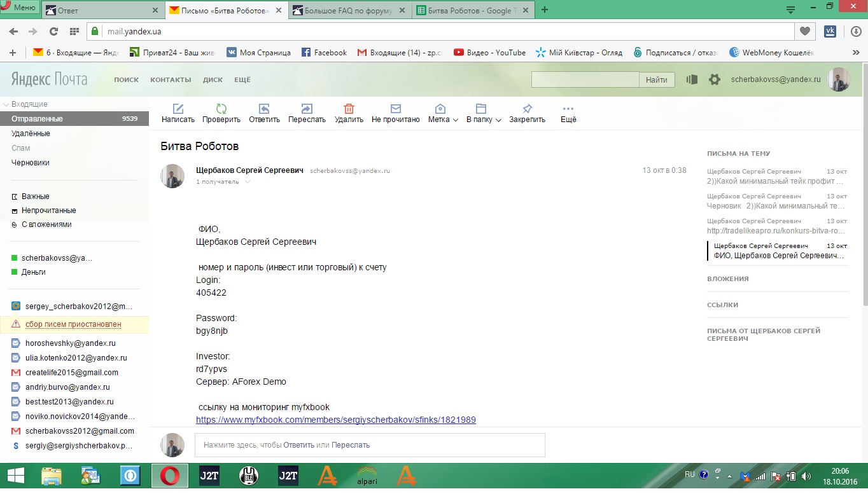868x496 pixels.
Task: Click sender avatar next to Щербаков
Action: (172, 176)
